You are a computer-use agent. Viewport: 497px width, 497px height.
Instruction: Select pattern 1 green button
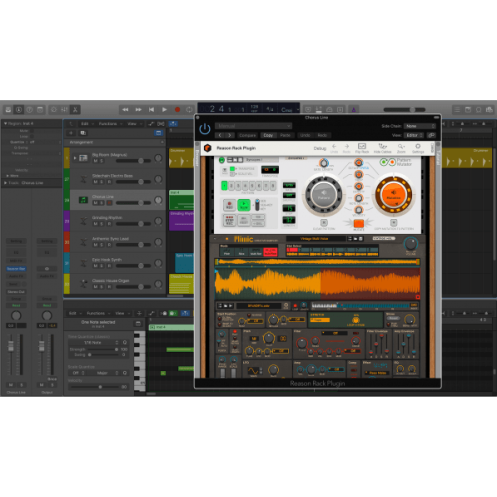click(x=224, y=186)
